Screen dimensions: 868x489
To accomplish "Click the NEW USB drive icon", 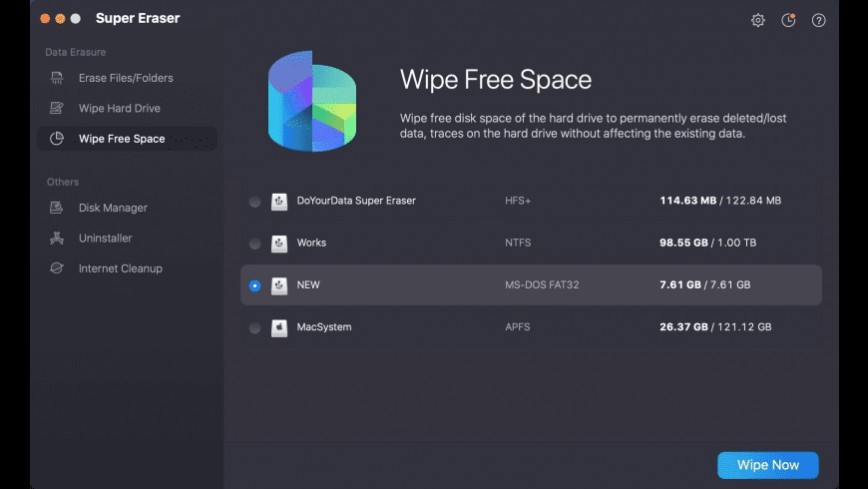I will 279,285.
